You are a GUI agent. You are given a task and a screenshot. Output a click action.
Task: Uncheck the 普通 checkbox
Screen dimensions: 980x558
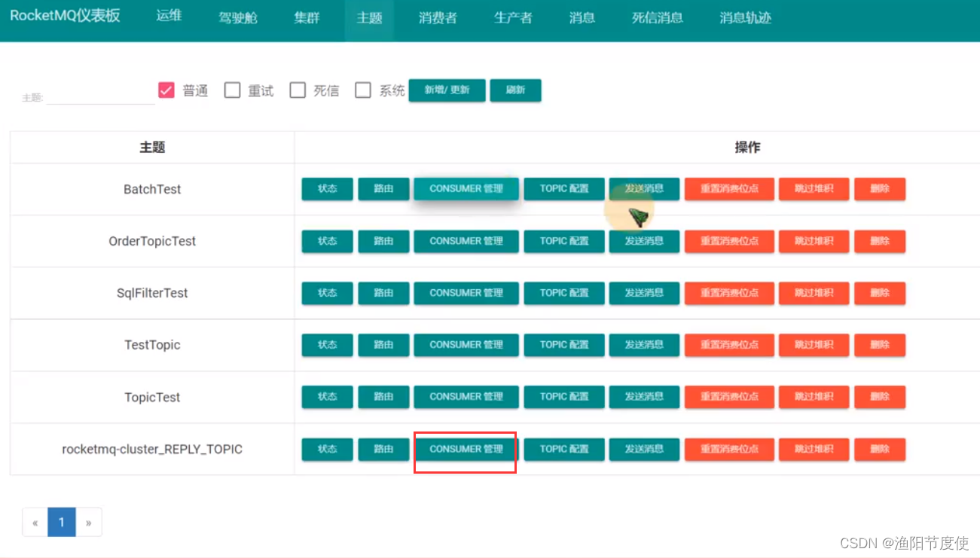click(x=166, y=90)
